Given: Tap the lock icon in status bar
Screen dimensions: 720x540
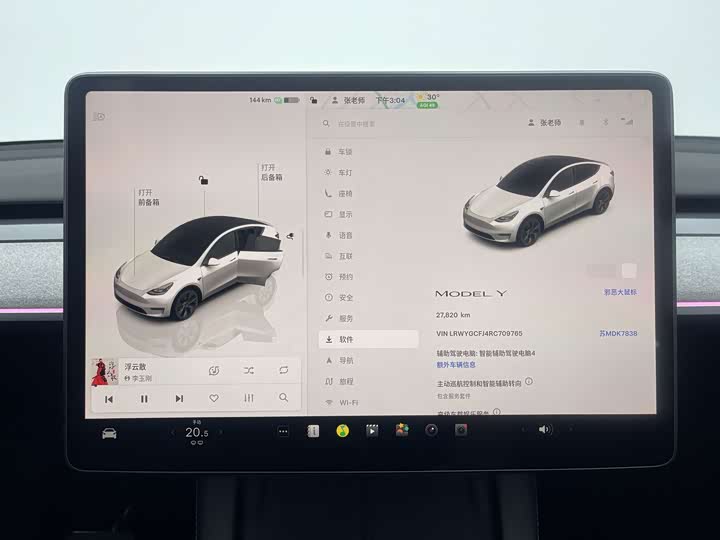Looking at the screenshot, I should click(314, 100).
